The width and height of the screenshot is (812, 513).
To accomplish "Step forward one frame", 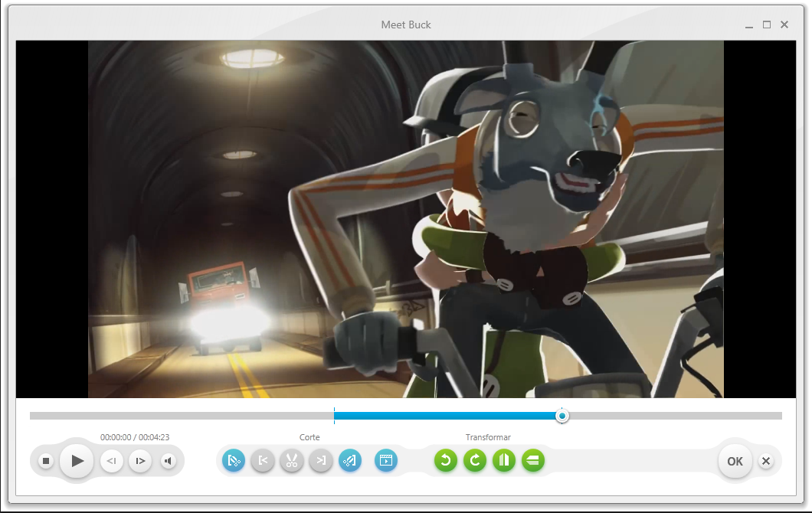I will point(140,461).
